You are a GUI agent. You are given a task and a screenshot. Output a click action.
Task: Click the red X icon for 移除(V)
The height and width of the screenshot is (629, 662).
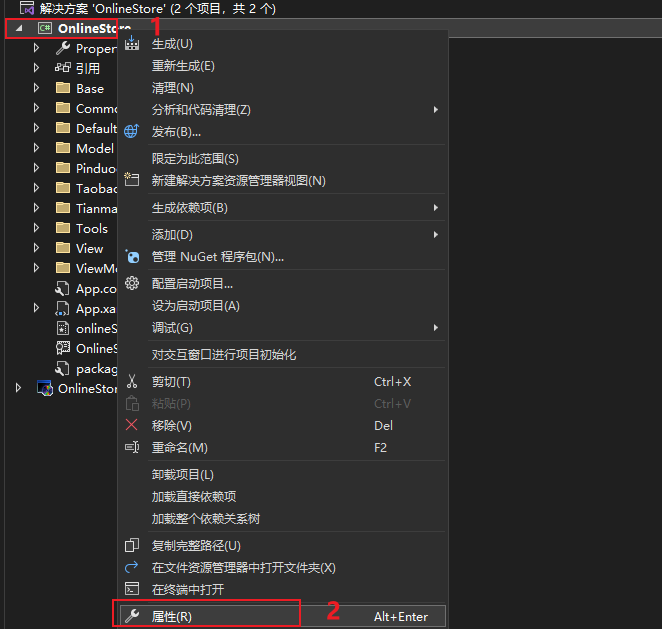point(132,426)
